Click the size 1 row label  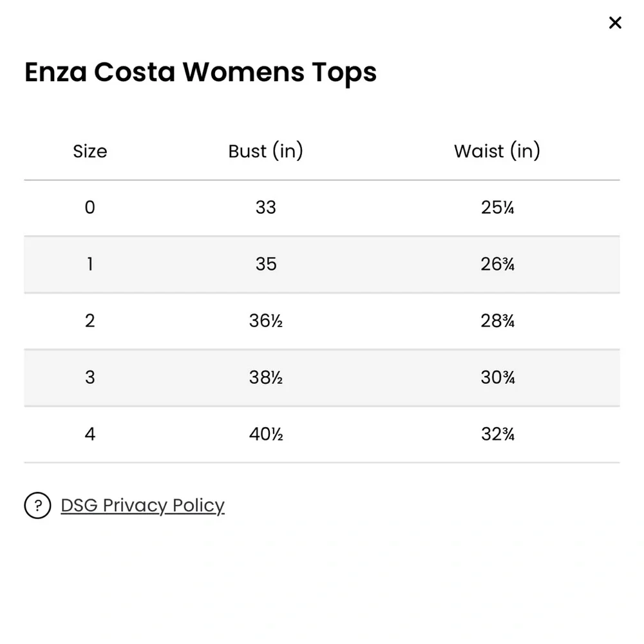[x=90, y=264]
